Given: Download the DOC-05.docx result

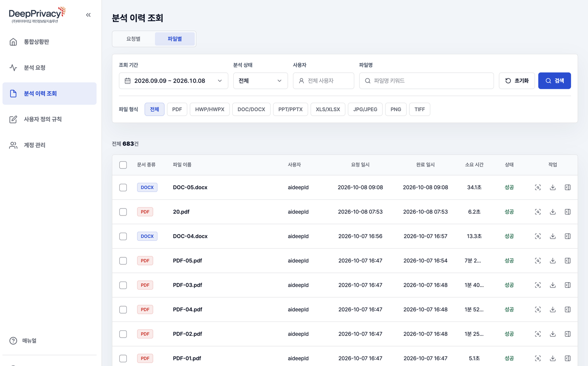Looking at the screenshot, I should pyautogui.click(x=553, y=188).
